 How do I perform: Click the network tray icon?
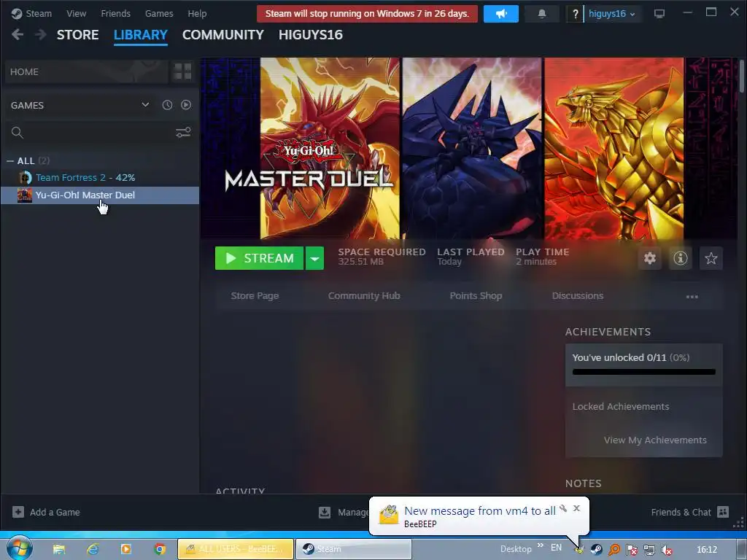pos(649,550)
